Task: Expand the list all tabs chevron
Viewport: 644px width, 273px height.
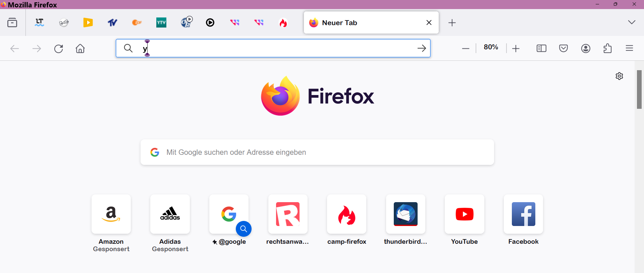Action: [x=632, y=22]
